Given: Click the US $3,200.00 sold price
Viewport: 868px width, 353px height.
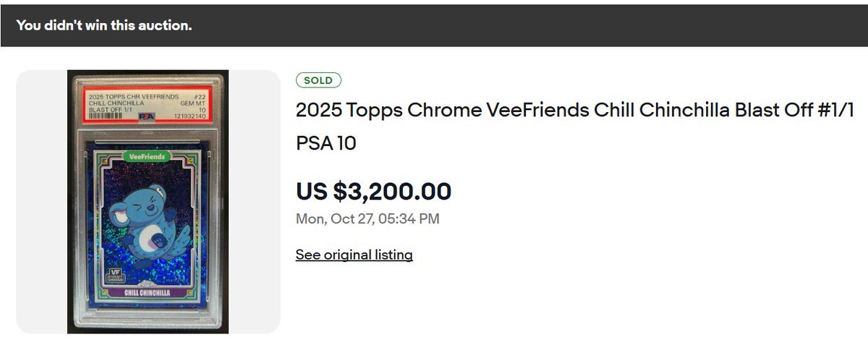Looking at the screenshot, I should [x=373, y=191].
